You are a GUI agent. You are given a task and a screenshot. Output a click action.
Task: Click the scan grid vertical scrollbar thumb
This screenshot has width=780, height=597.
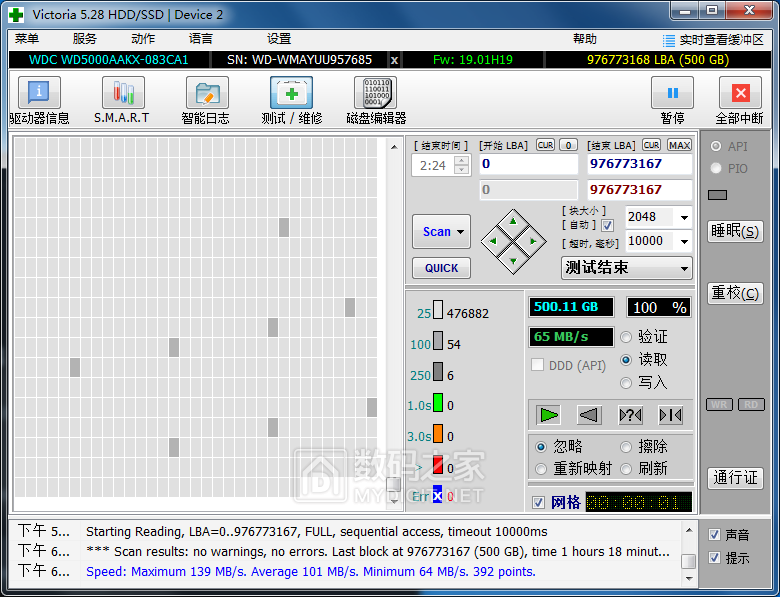pyautogui.click(x=393, y=485)
